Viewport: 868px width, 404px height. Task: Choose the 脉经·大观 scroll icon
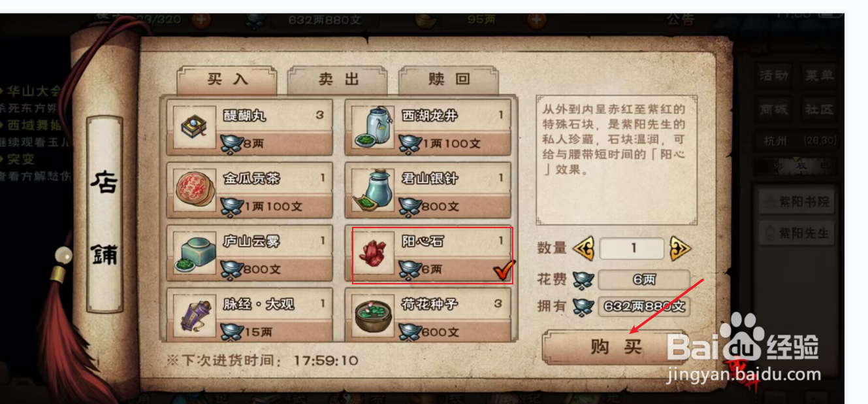coord(195,316)
